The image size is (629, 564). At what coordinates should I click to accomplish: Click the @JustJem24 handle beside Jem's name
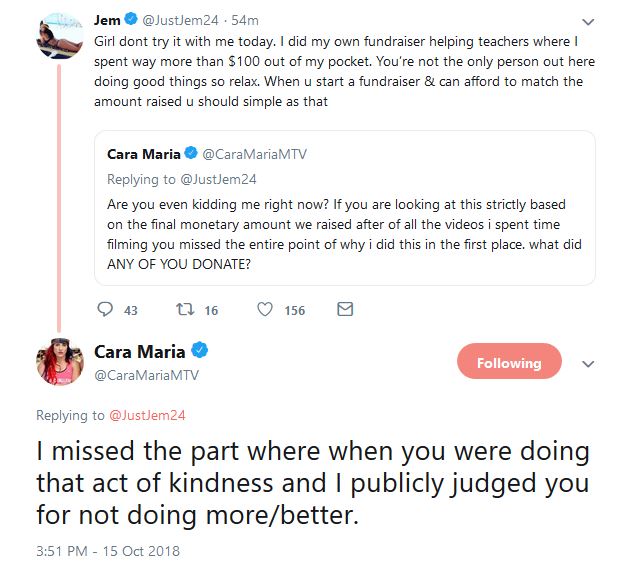coord(182,21)
